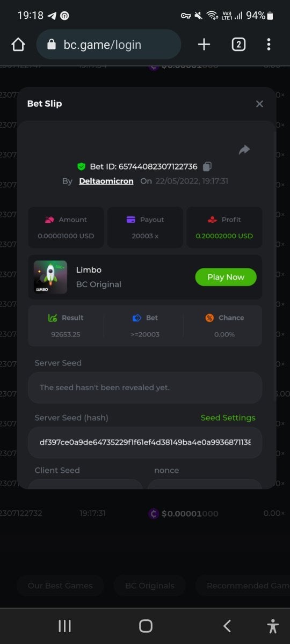Screen dimensions: 290x644
Task: Open a new browser tab
Action: (204, 45)
